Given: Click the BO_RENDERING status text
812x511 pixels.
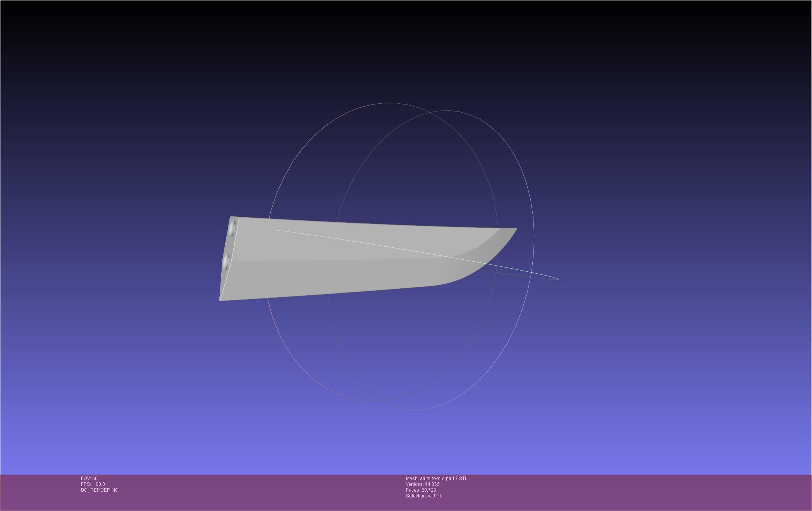Looking at the screenshot, I should 100,490.
